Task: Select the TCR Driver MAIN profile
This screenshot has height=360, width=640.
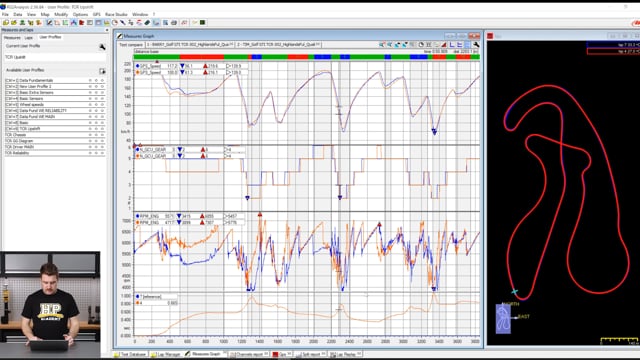Action: [54, 147]
